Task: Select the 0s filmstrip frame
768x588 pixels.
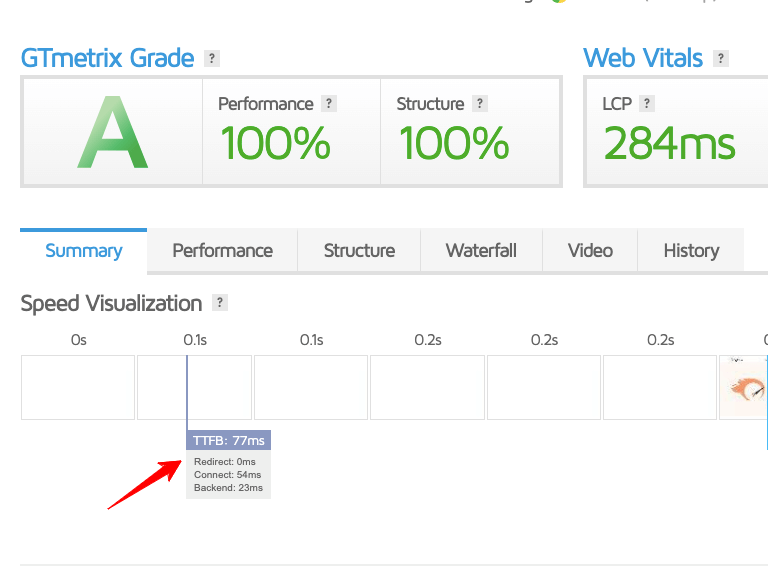Action: [x=78, y=388]
